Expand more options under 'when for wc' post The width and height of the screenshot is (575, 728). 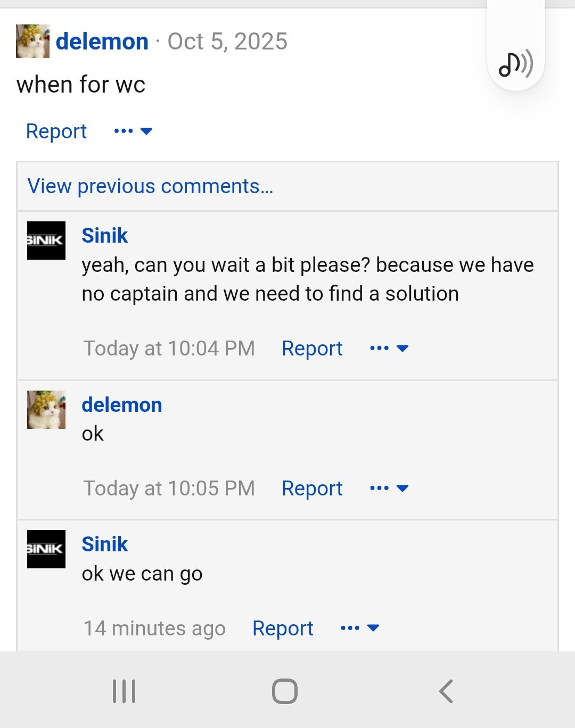[133, 131]
